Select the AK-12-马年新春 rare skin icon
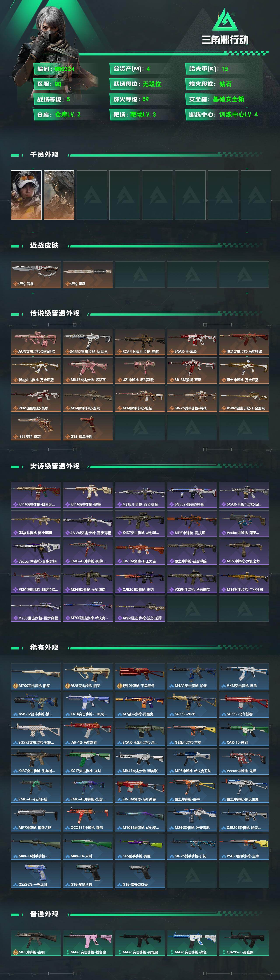The image size is (280, 980). (x=88, y=733)
